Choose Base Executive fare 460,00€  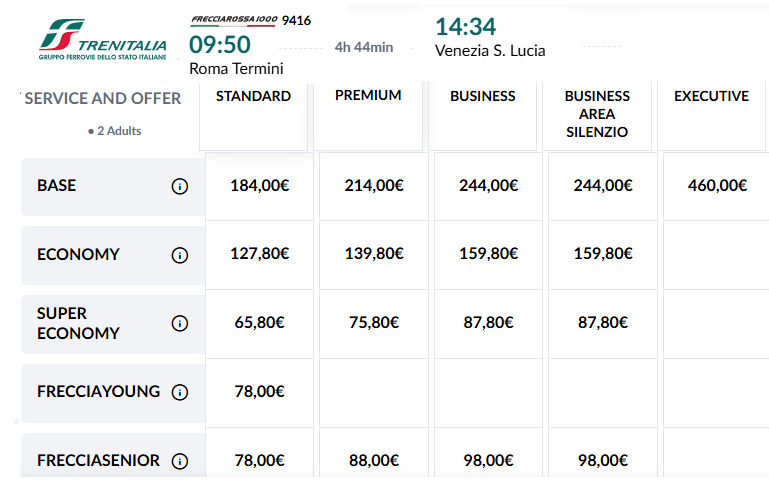(717, 186)
